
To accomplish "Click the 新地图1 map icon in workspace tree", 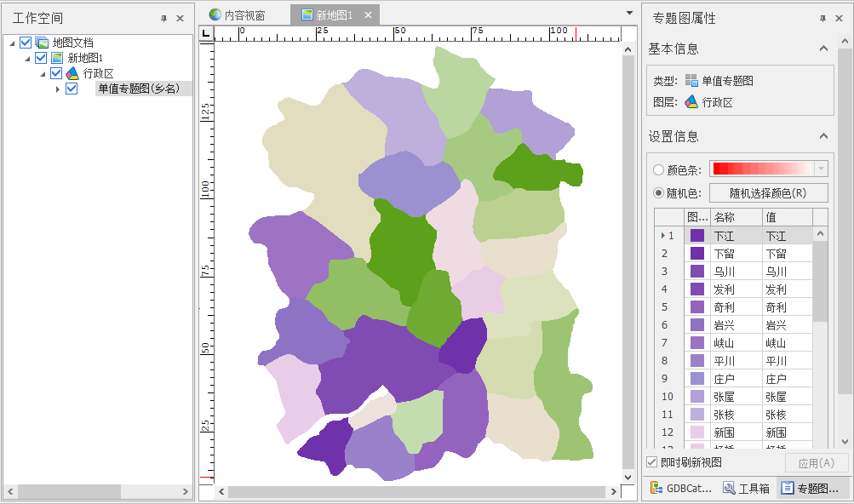I will pyautogui.click(x=57, y=58).
